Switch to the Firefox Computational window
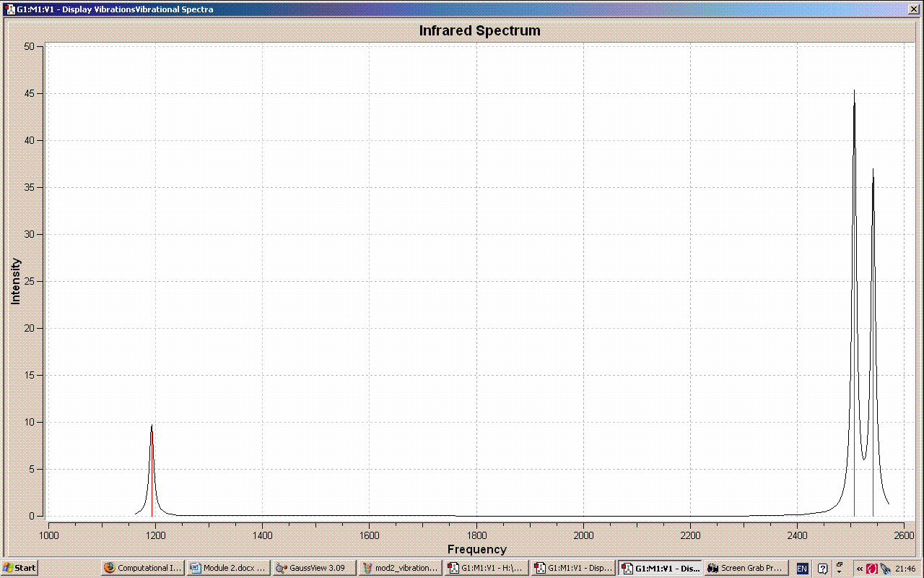 [142, 568]
